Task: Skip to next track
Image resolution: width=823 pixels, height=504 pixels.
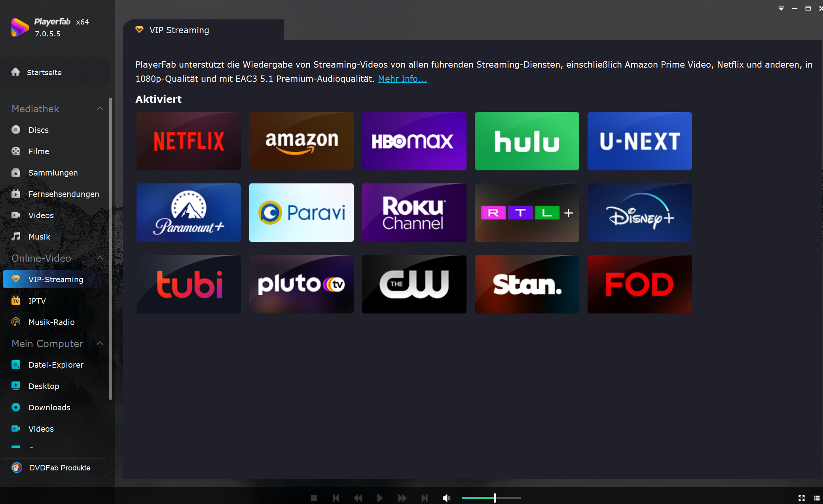Action: [424, 498]
